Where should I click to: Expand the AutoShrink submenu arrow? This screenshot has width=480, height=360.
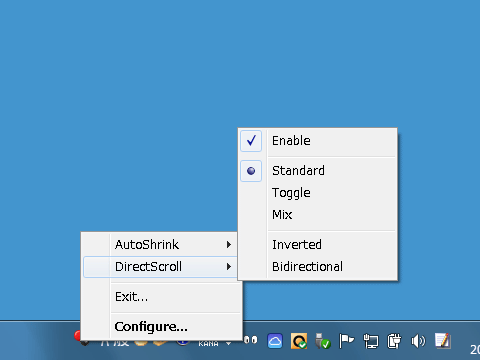[x=229, y=245]
